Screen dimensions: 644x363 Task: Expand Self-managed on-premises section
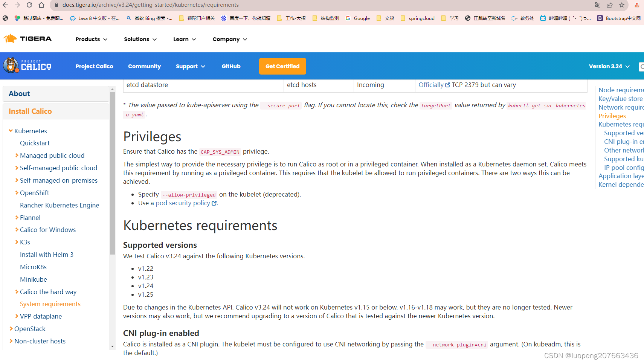[x=17, y=180]
